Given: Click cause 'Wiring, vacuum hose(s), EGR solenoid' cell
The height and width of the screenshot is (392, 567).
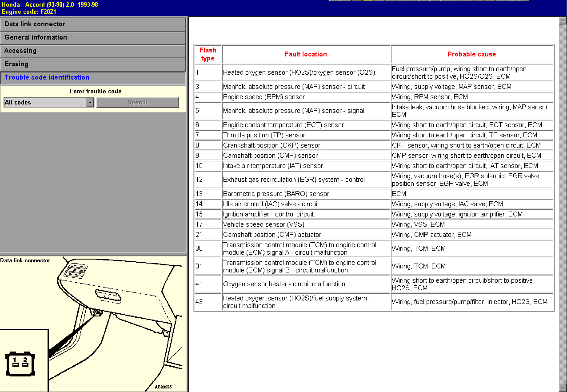Looking at the screenshot, I should (x=472, y=180).
